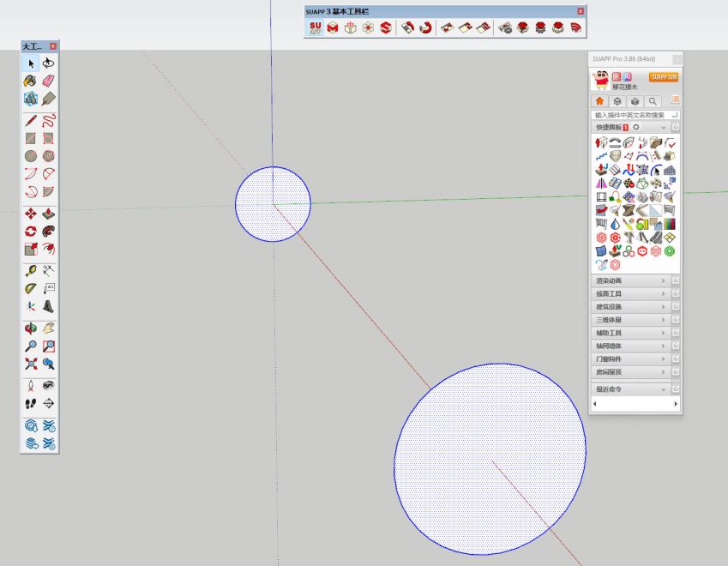
Task: Click the Zoom Extents tool
Action: coord(31,364)
